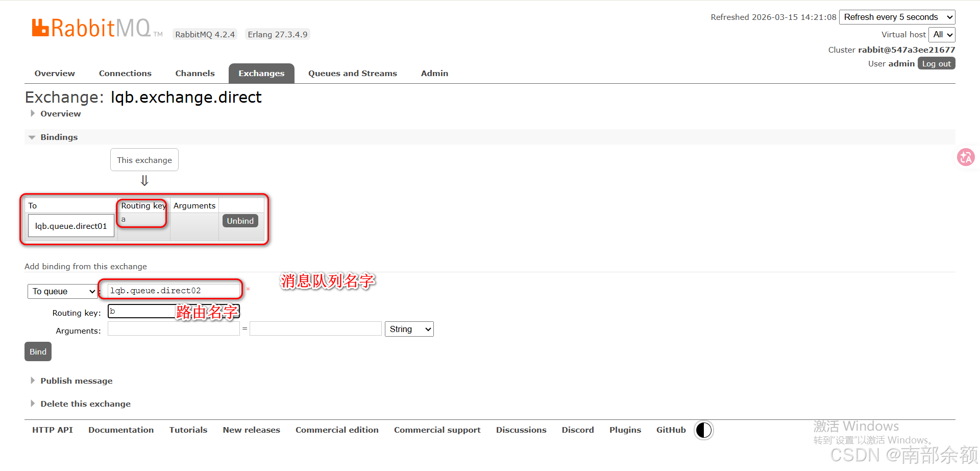Open the New releases link

(252, 430)
